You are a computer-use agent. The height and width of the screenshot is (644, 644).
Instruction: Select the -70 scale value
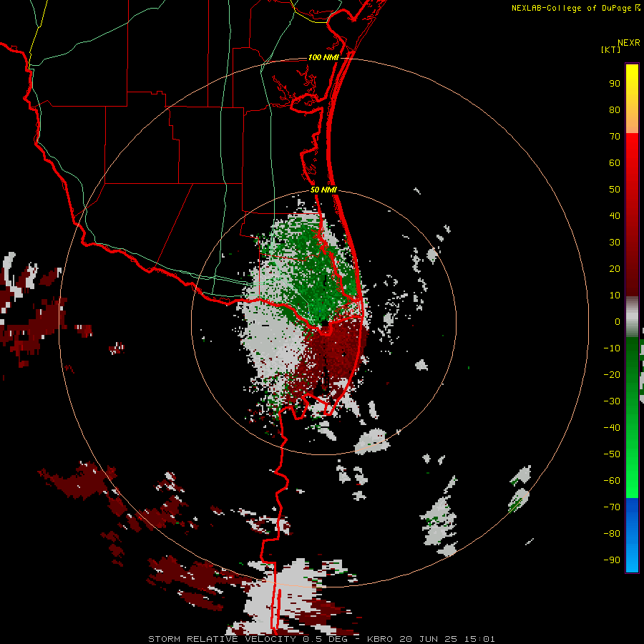coord(612,507)
